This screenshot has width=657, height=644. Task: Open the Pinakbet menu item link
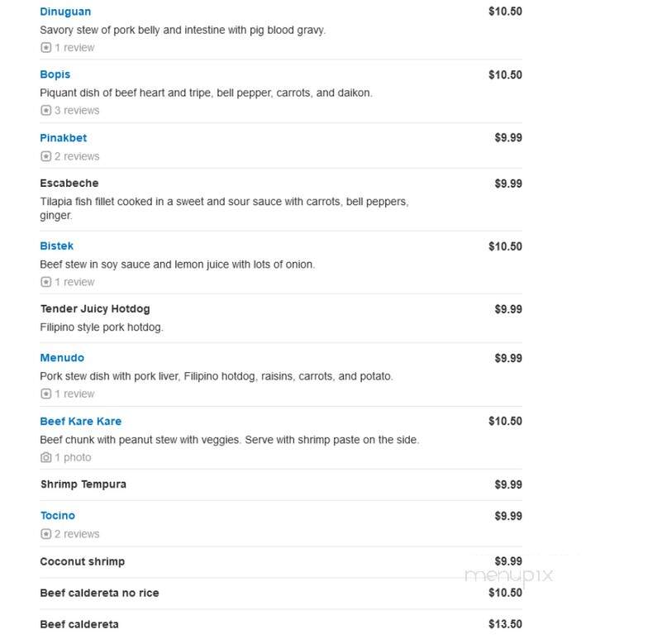click(64, 138)
